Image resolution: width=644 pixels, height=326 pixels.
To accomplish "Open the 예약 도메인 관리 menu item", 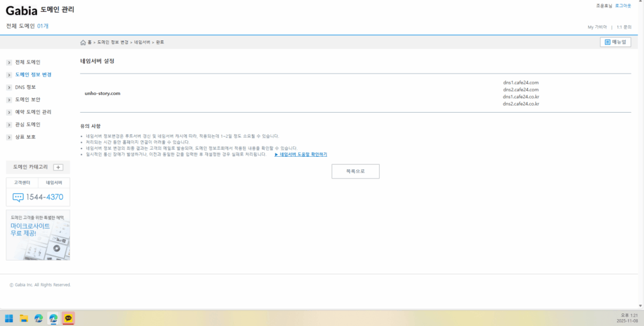I will 33,112.
